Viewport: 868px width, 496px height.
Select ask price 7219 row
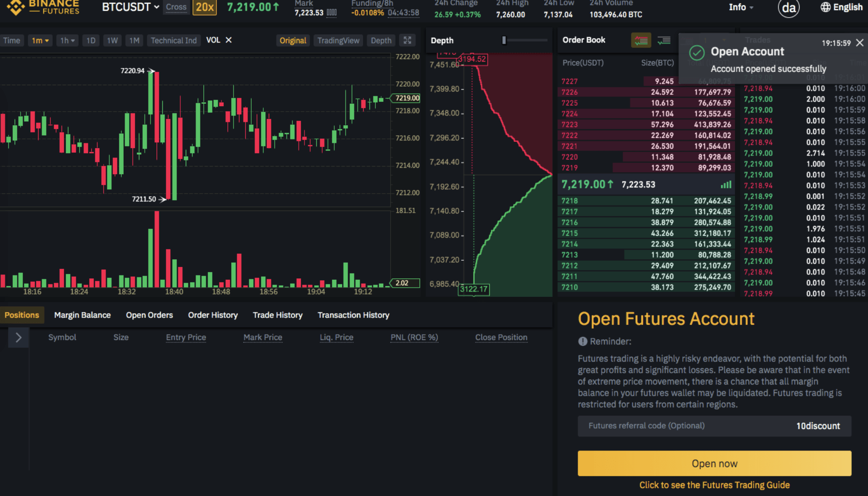[646, 167]
